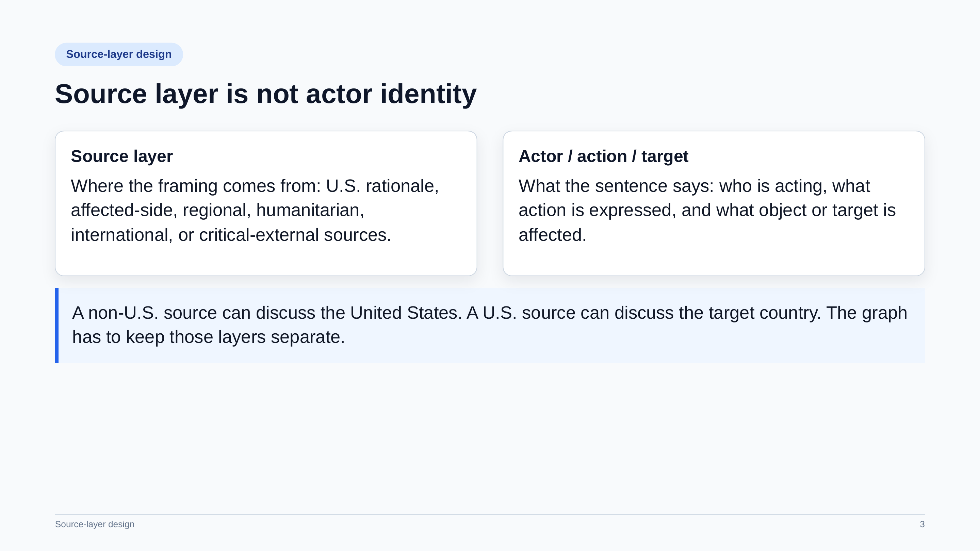Select the slide title 'Source layer is not actor identity'

pos(265,94)
